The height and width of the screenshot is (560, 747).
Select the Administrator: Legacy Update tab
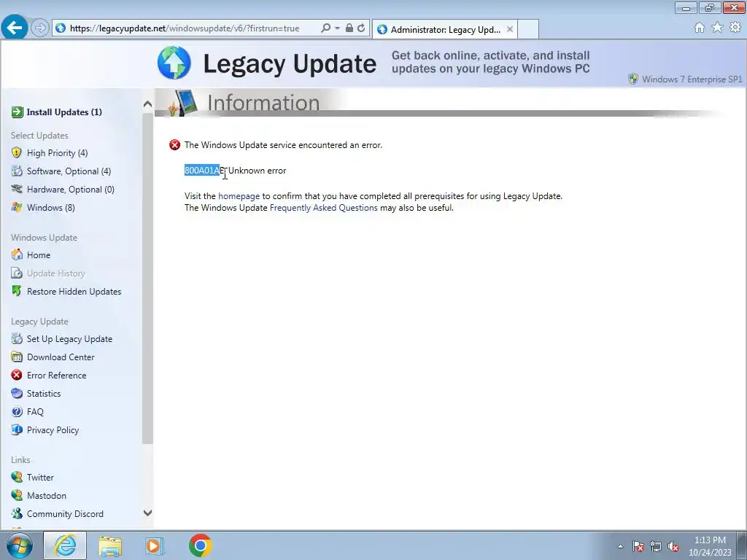445,29
